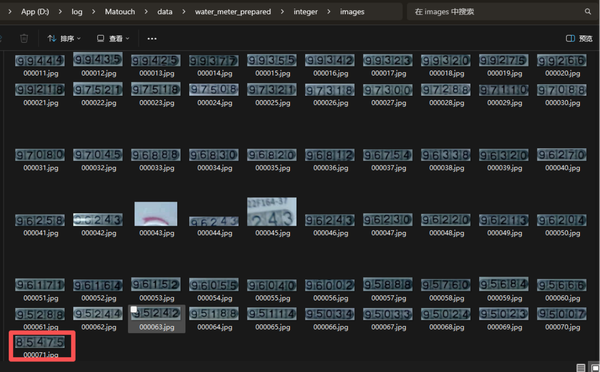
Task: Expand the chevron between log and Matouch
Action: 93,12
